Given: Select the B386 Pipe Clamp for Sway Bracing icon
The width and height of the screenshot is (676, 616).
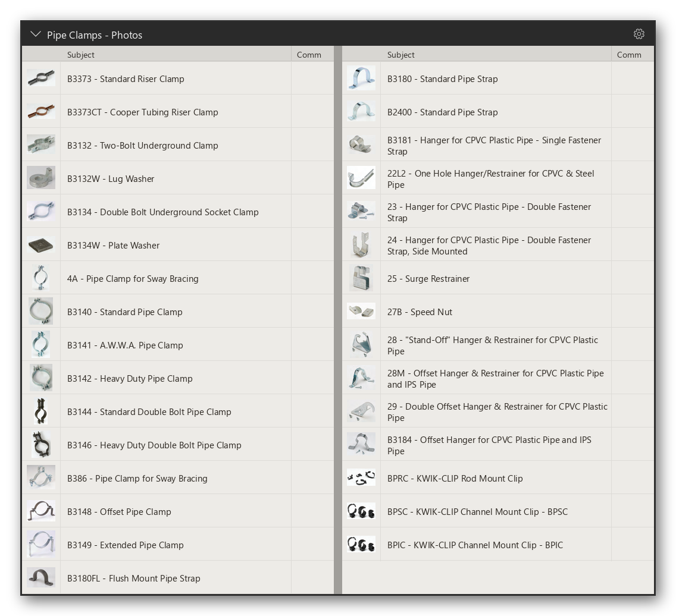Looking at the screenshot, I should 41,477.
